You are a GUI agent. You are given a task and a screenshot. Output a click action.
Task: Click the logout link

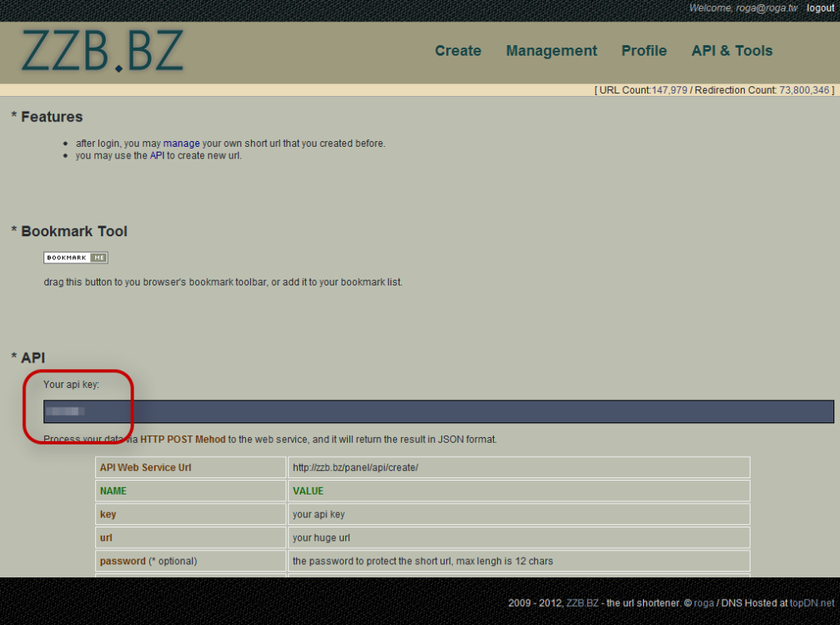pyautogui.click(x=820, y=8)
